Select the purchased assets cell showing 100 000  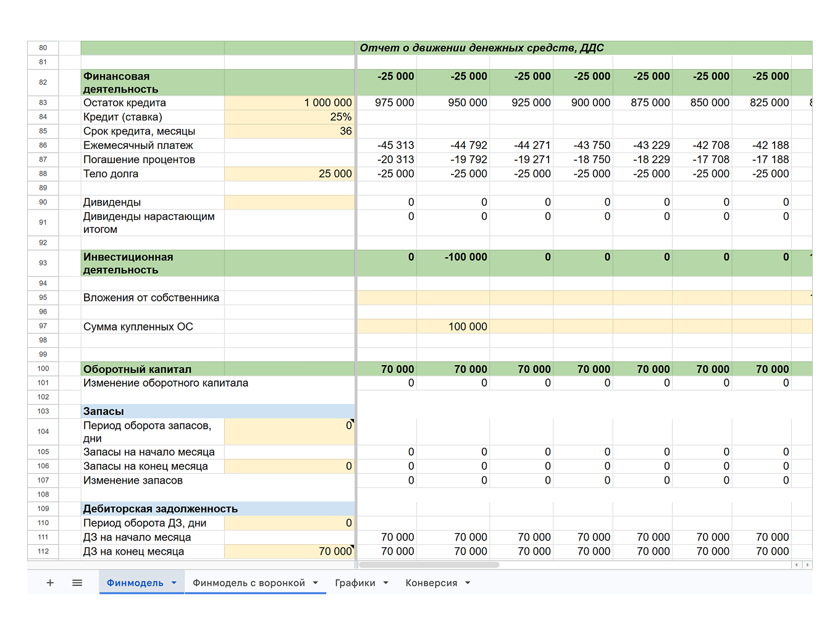[x=453, y=326]
